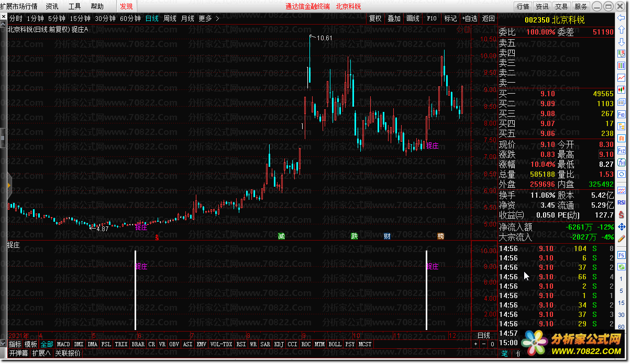Switch to 分时 intraday view
Image resolution: width=631 pixels, height=364 pixels.
(16, 18)
